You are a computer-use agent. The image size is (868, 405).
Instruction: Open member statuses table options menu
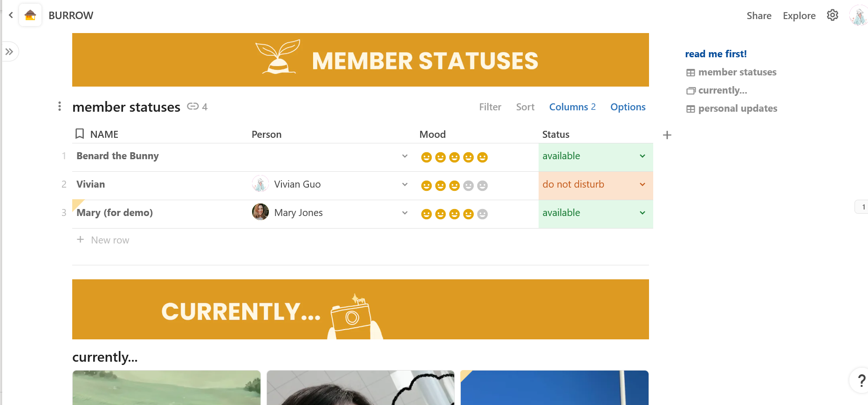coord(60,107)
